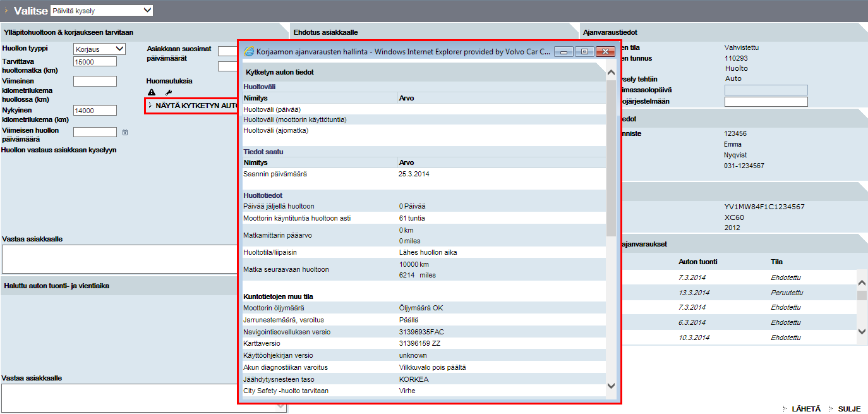Click the City Safety -huolto tarvitaan row
The image size is (868, 414).
[424, 391]
